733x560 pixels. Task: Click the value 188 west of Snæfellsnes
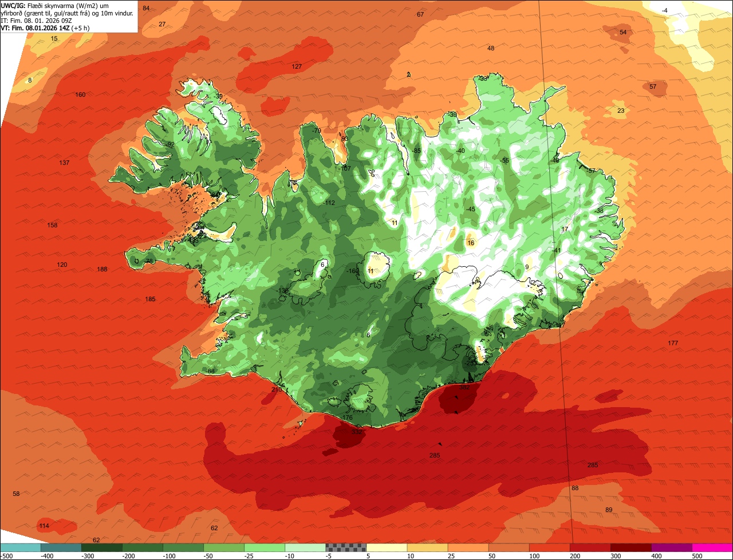point(102,269)
